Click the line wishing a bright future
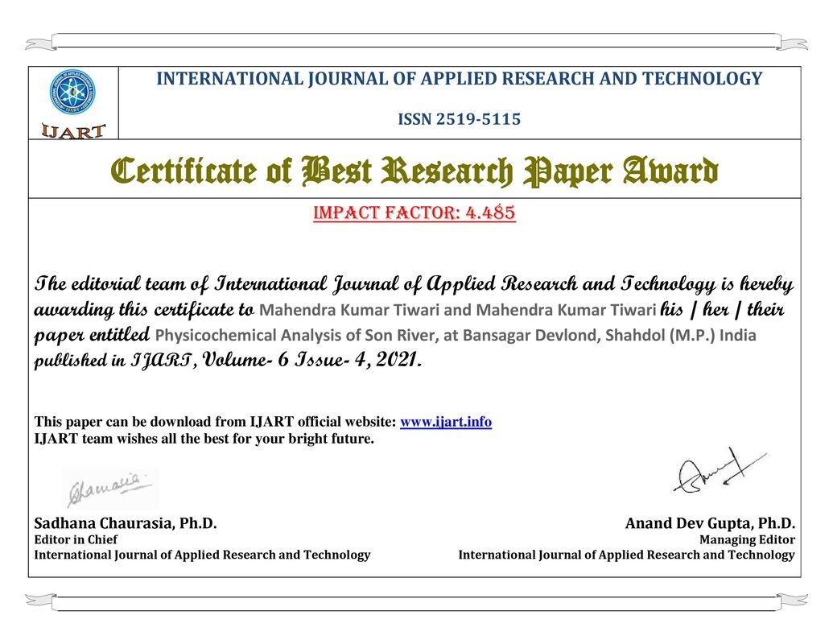The width and height of the screenshot is (833, 644). tap(204, 439)
